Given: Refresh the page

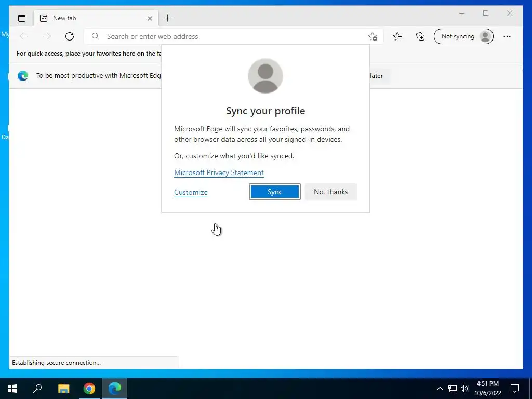Looking at the screenshot, I should click(70, 36).
